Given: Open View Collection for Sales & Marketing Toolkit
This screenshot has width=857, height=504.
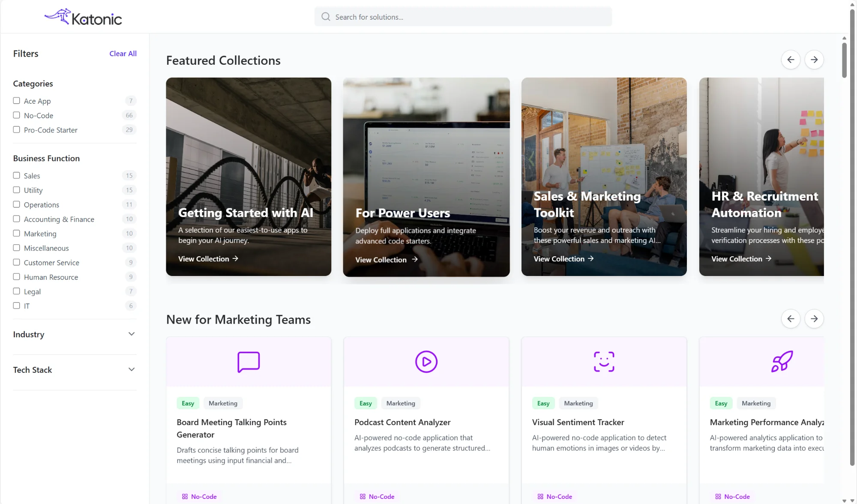Looking at the screenshot, I should point(563,258).
